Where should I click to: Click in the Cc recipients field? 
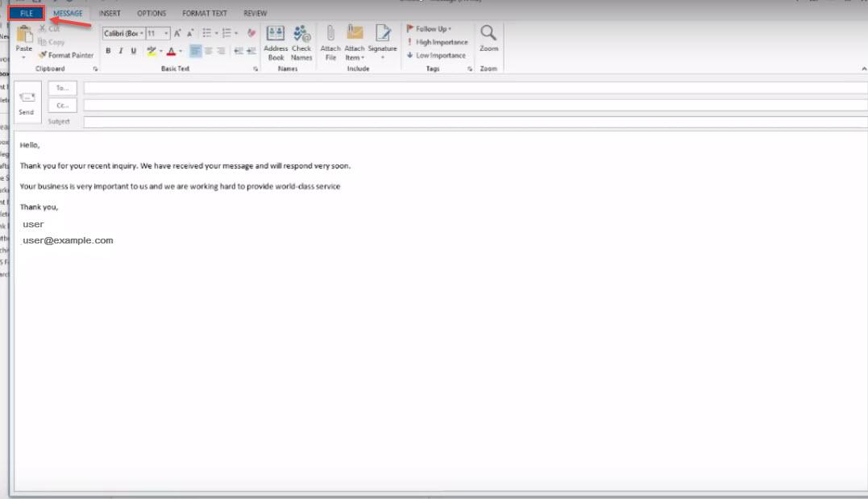coord(476,106)
